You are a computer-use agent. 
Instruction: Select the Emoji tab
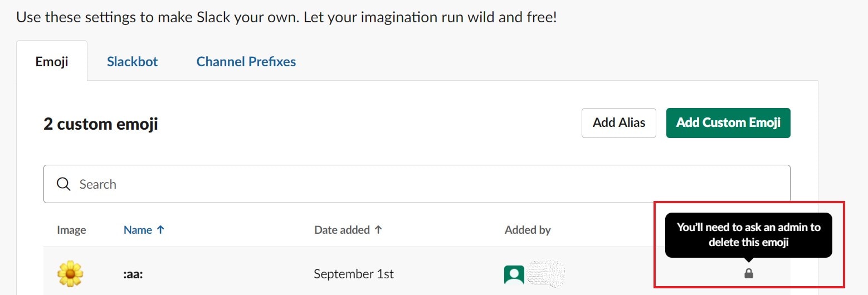(52, 61)
